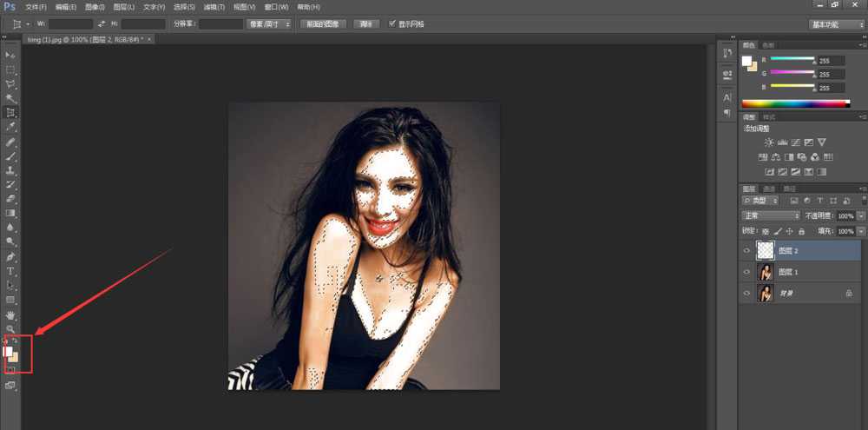Hide layer 图层 2 with eye icon
Image resolution: width=868 pixels, height=430 pixels.
pyautogui.click(x=746, y=250)
